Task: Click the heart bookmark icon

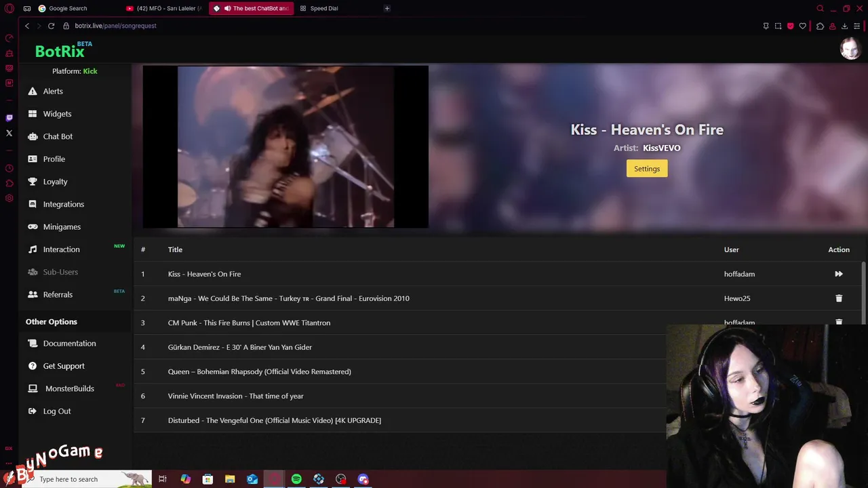Action: point(803,26)
